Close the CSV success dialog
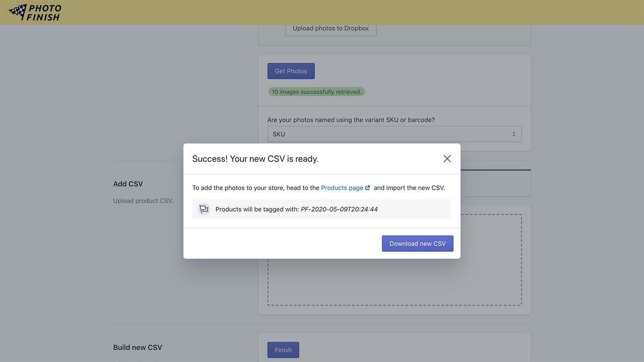The image size is (644, 362). point(447,159)
